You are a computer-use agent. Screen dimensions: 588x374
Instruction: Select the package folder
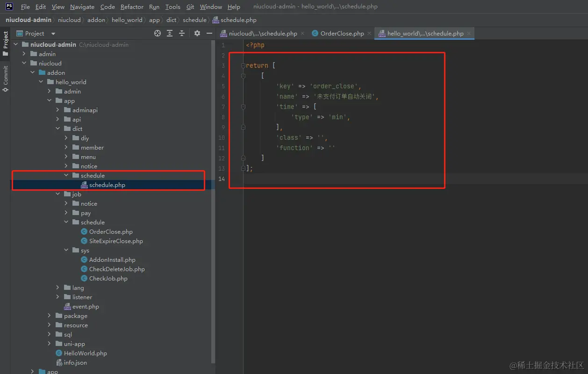tap(76, 316)
